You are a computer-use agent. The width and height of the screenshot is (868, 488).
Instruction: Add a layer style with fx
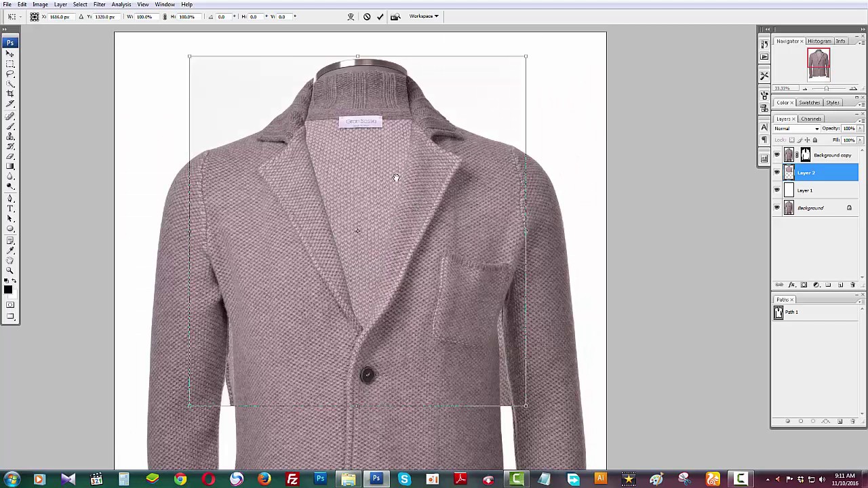[792, 285]
